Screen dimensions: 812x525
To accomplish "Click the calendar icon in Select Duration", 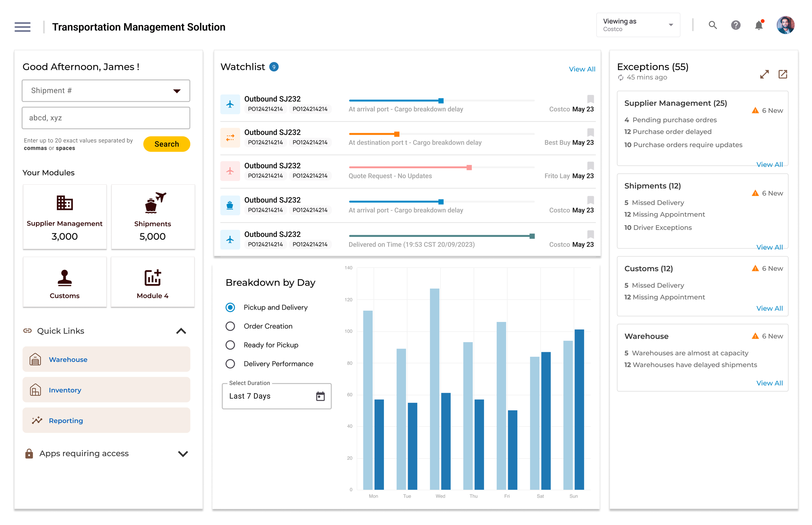I will pyautogui.click(x=320, y=396).
